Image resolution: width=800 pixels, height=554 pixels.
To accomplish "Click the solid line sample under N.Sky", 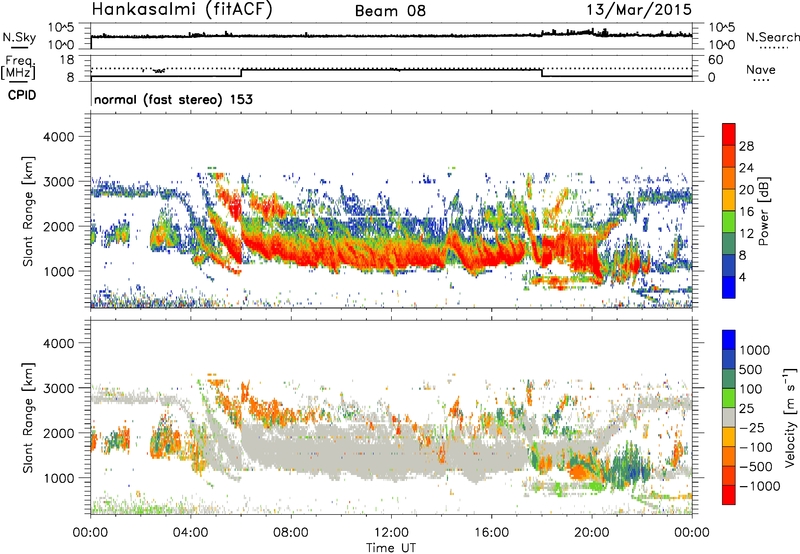I will click(19, 47).
